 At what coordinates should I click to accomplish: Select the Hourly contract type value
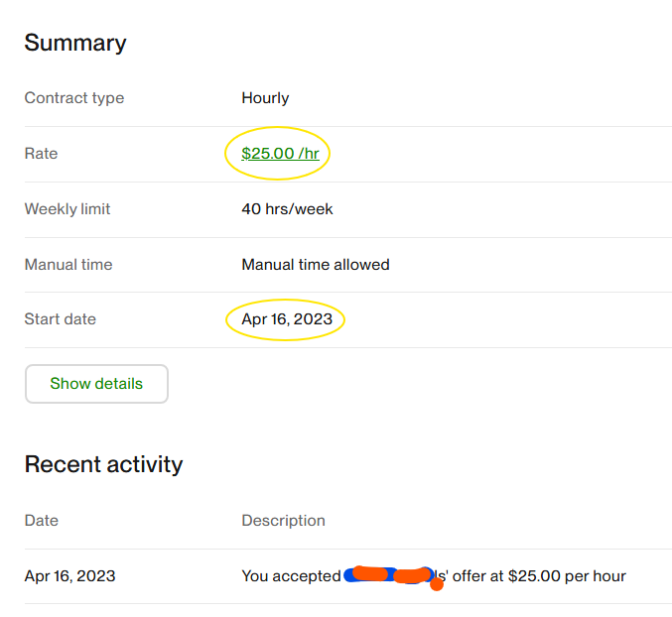[x=265, y=98]
